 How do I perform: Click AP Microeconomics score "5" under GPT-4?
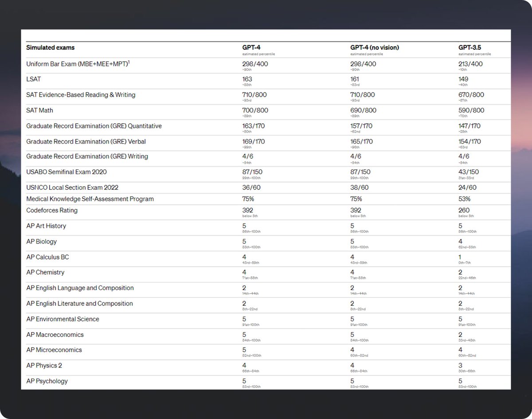coord(244,350)
